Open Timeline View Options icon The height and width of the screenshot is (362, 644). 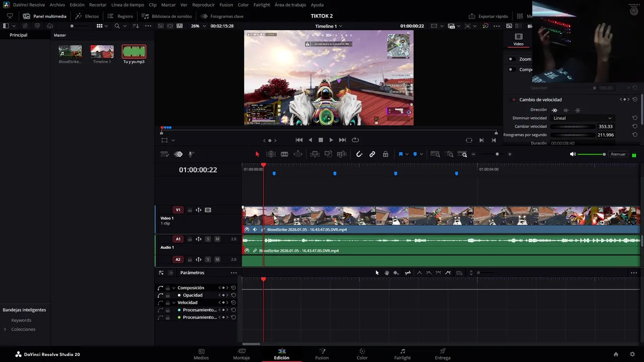pos(164,154)
